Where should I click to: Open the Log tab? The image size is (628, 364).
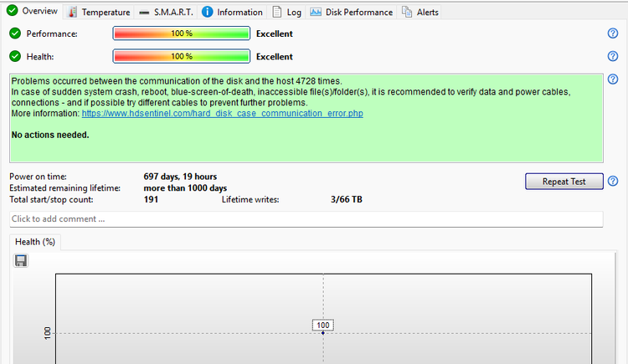point(286,13)
